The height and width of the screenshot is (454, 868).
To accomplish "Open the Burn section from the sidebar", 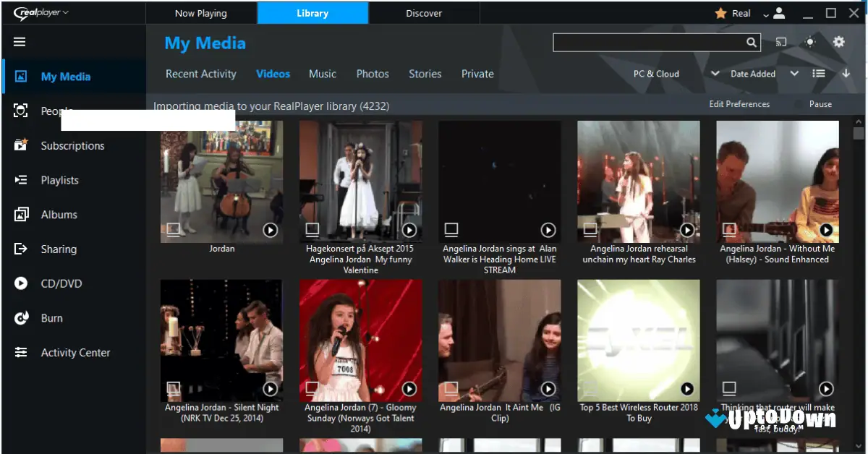I will click(x=20, y=318).
